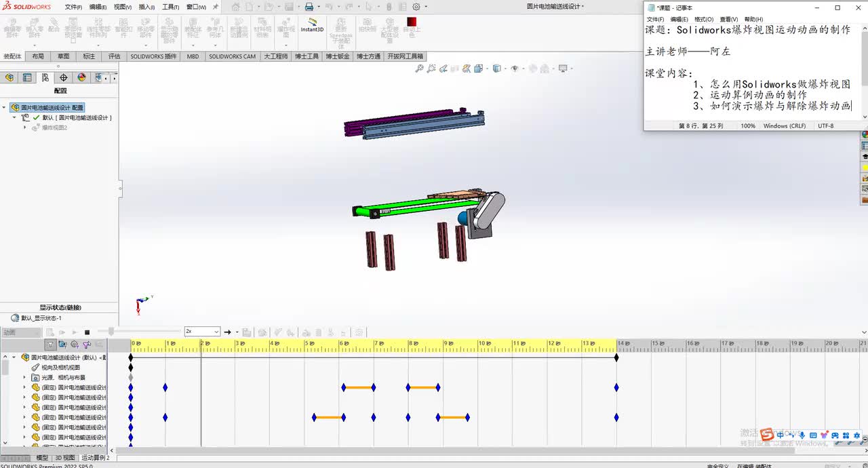Click the Zoom to Area icon
868x468 pixels.
pyautogui.click(x=431, y=69)
